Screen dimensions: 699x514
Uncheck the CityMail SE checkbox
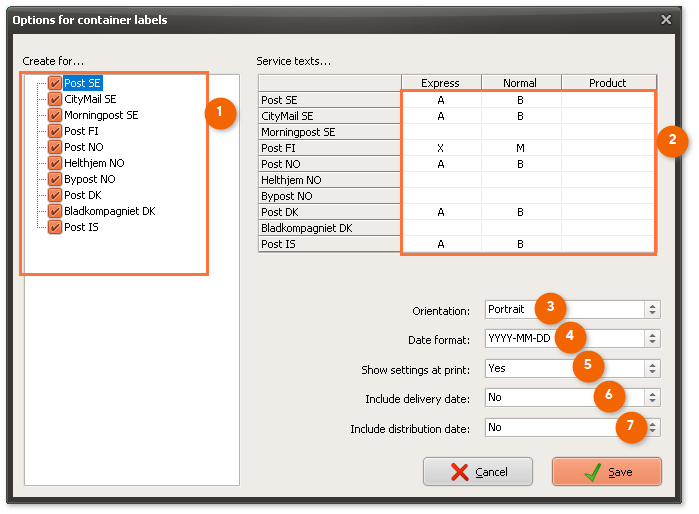pyautogui.click(x=55, y=99)
